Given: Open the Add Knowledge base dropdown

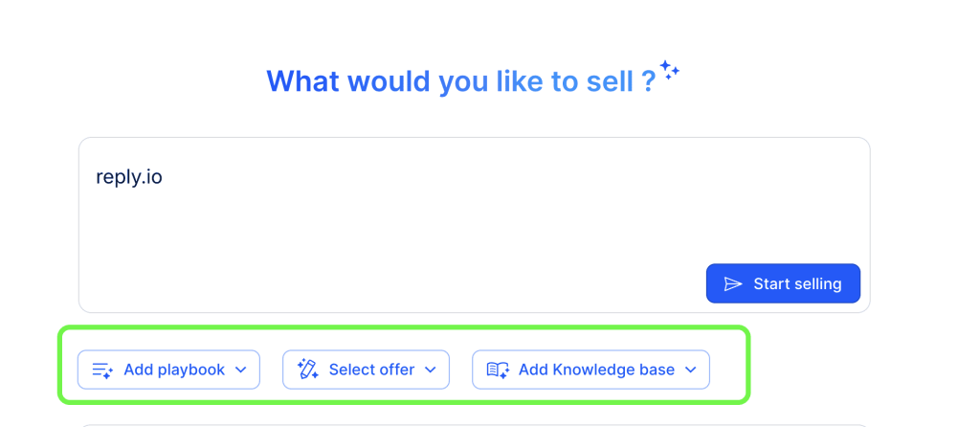Looking at the screenshot, I should [x=590, y=370].
